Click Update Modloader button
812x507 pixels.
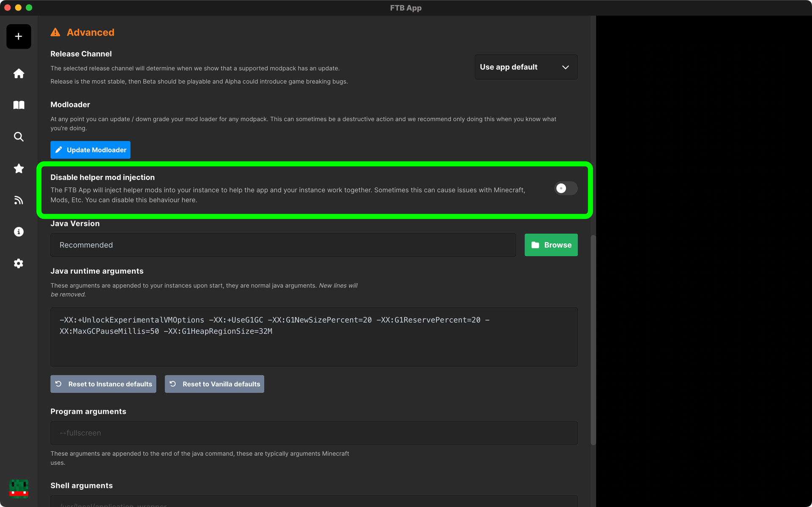point(91,150)
